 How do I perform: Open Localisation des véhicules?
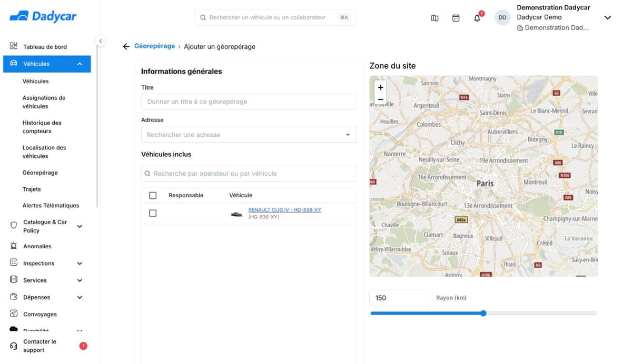[44, 152]
